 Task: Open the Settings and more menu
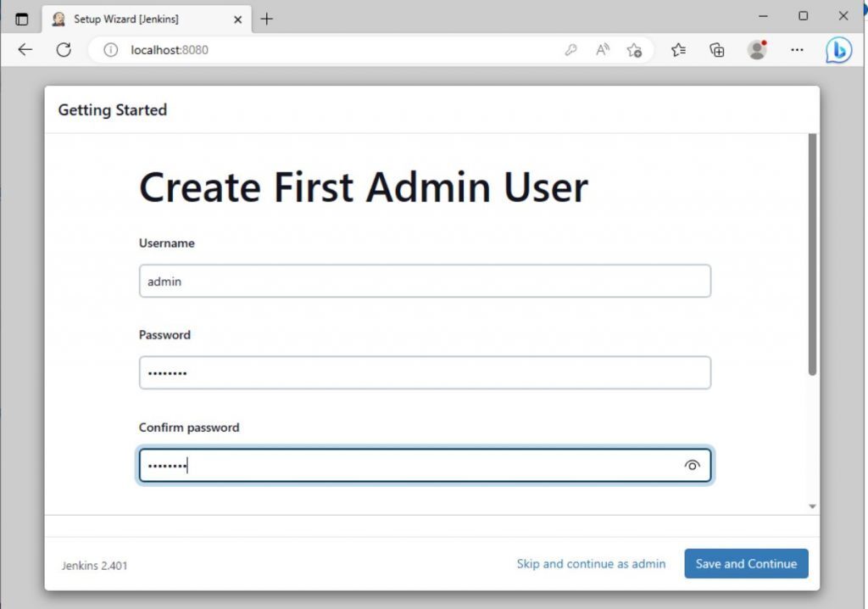click(797, 50)
